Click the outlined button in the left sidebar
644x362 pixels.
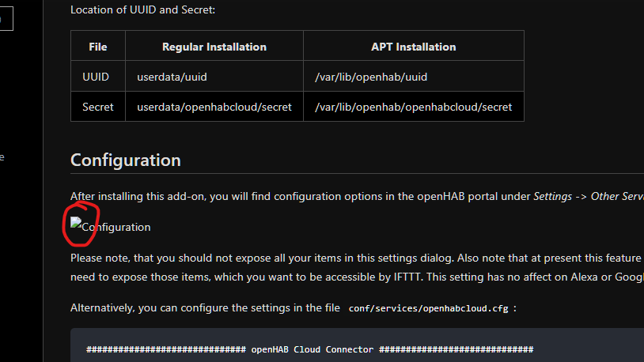tap(6, 19)
